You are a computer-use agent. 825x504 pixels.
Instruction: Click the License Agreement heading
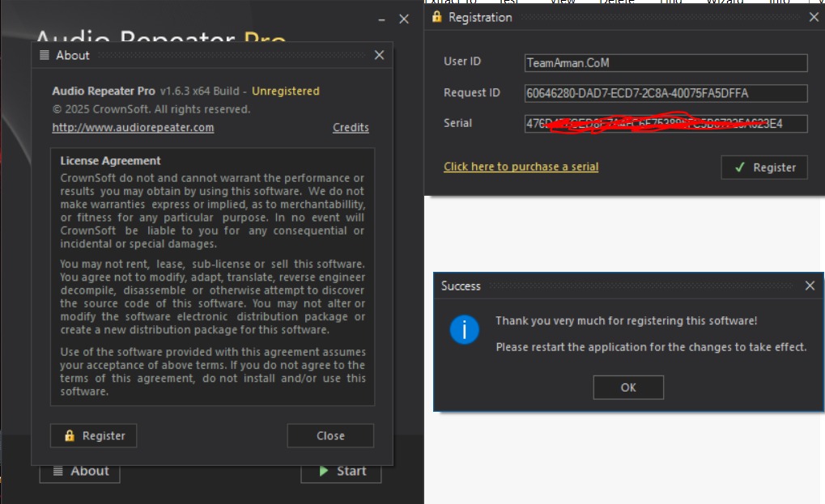(x=110, y=161)
